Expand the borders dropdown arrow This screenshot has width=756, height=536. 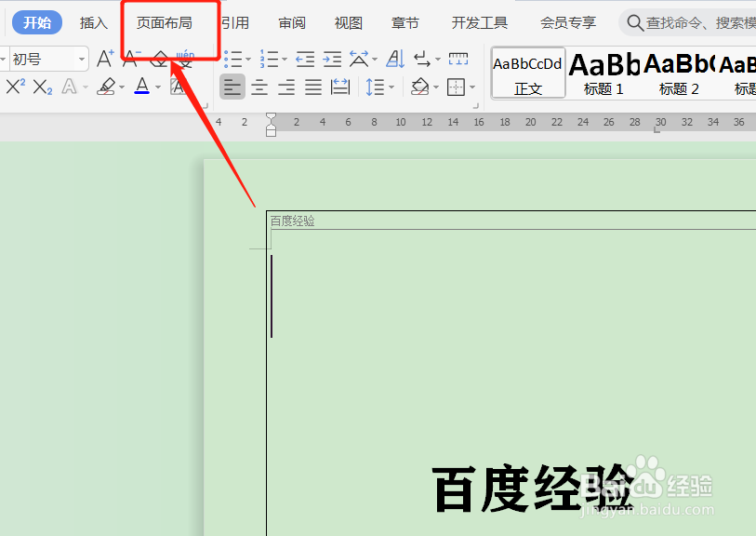[472, 87]
